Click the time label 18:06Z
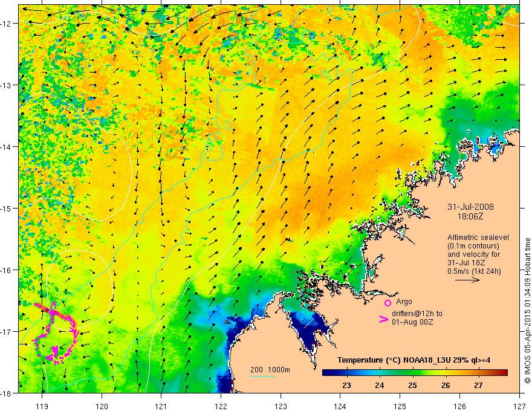The height and width of the screenshot is (411, 532). click(470, 216)
